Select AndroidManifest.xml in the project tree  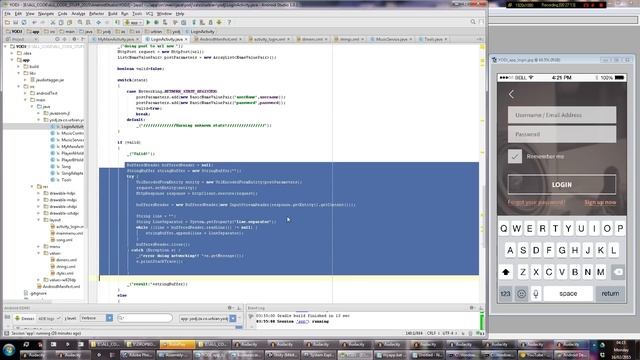[58, 287]
